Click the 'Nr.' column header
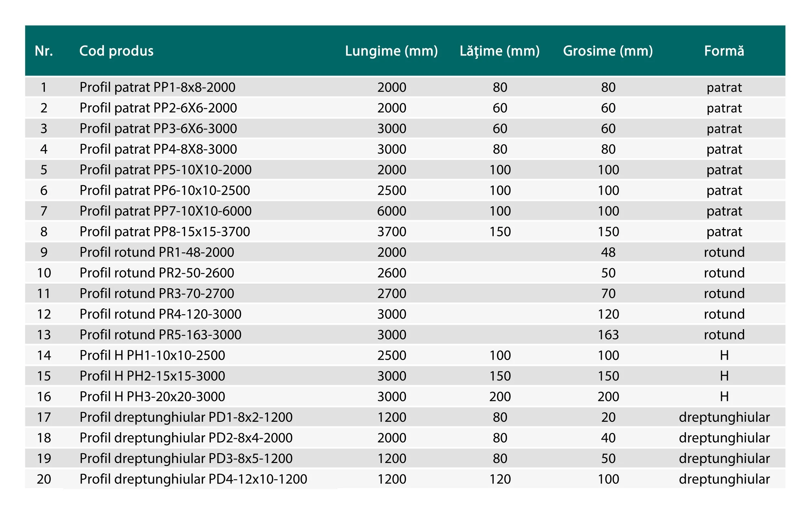The image size is (812, 512). 44,51
